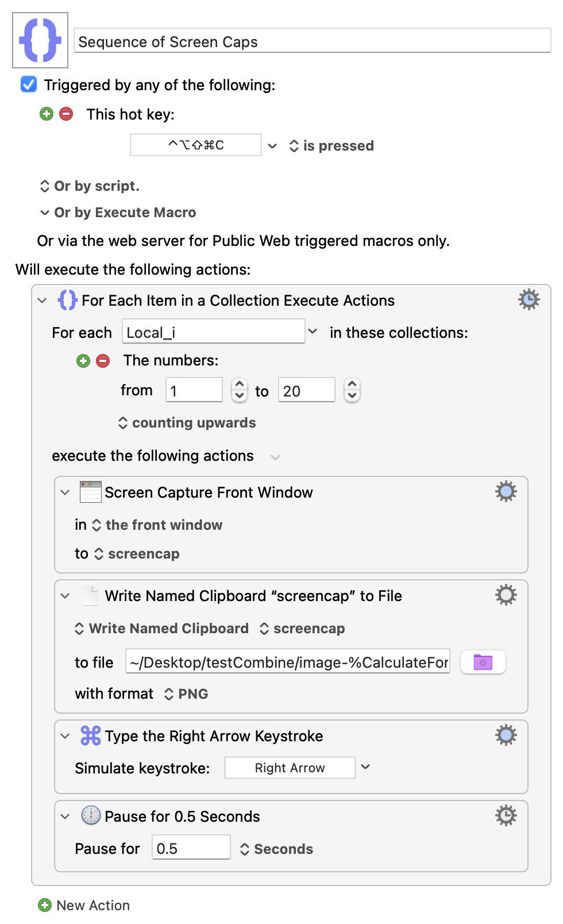Image resolution: width=563 pixels, height=924 pixels.
Task: Open gear menu for the Pause action
Action: tap(506, 815)
